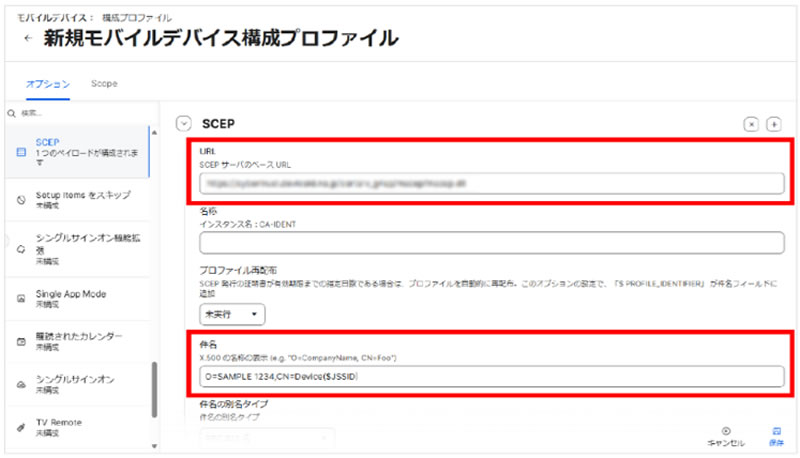Click the TV Remote icon
Image resolution: width=800 pixels, height=458 pixels.
point(21,427)
